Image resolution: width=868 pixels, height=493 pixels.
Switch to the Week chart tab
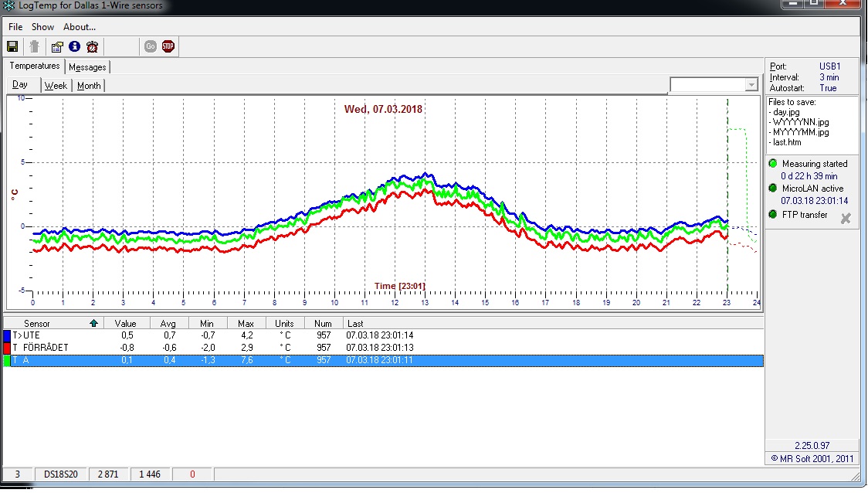tap(56, 86)
